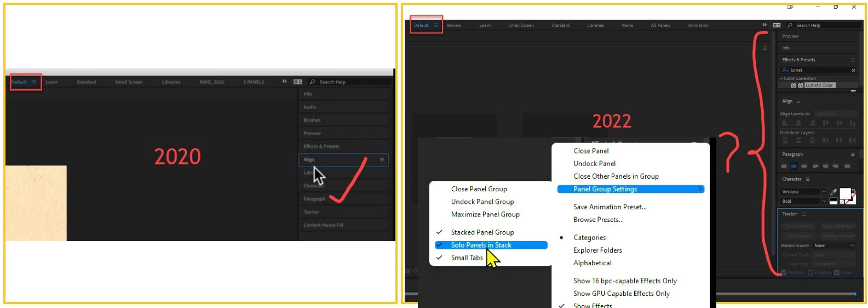Screen dimensions: 868x308
Task: Open Panel Group Settings submenu
Action: coord(630,189)
